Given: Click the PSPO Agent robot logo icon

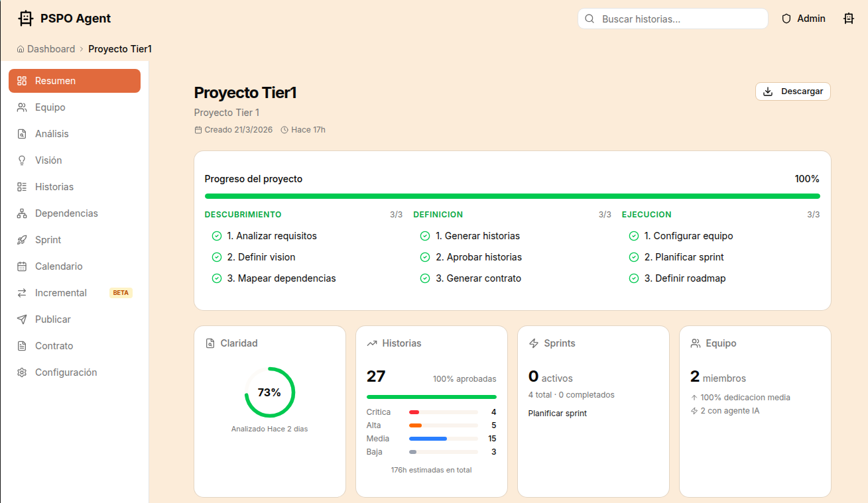Looking at the screenshot, I should point(25,19).
